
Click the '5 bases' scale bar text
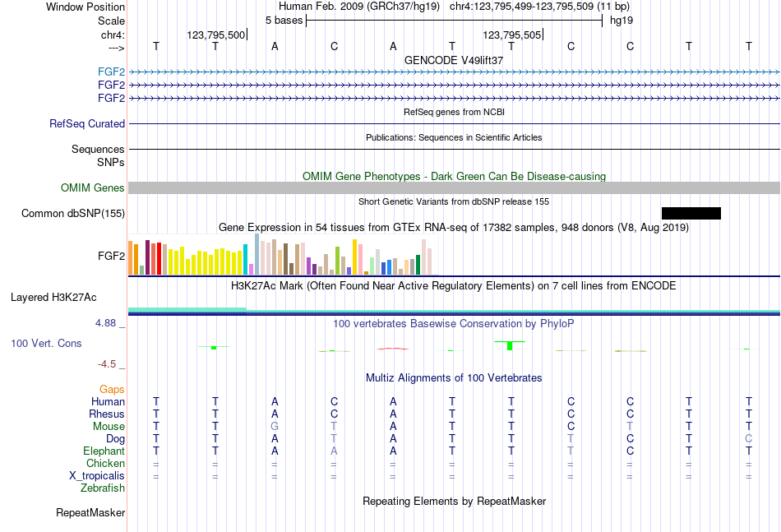(x=284, y=21)
